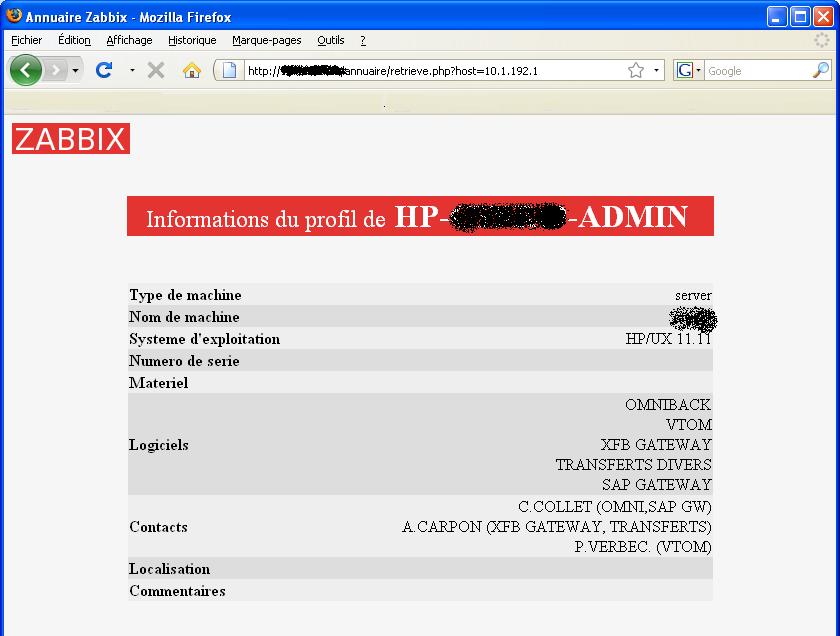
Task: Click the 'SAP GATEWAY' software entry
Action: pyautogui.click(x=657, y=485)
